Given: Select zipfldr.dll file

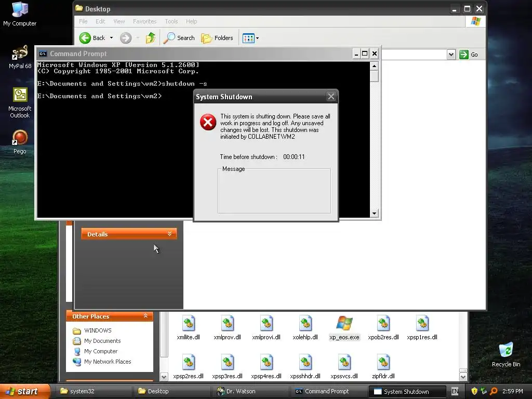Looking at the screenshot, I should [383, 367].
